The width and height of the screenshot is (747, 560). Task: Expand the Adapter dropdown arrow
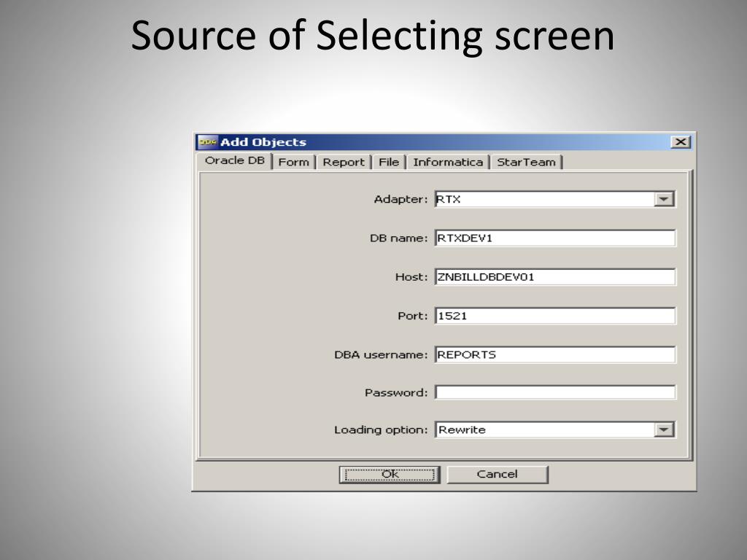(x=663, y=199)
